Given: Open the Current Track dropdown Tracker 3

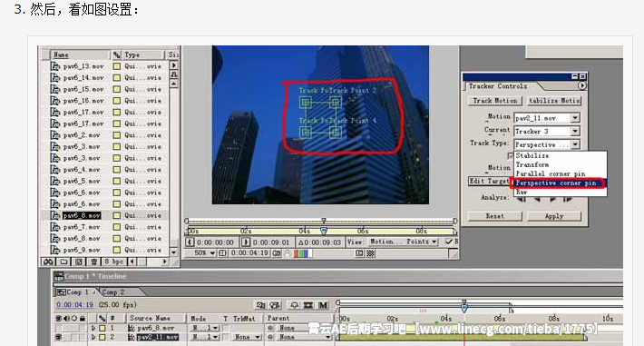Looking at the screenshot, I should [x=547, y=132].
